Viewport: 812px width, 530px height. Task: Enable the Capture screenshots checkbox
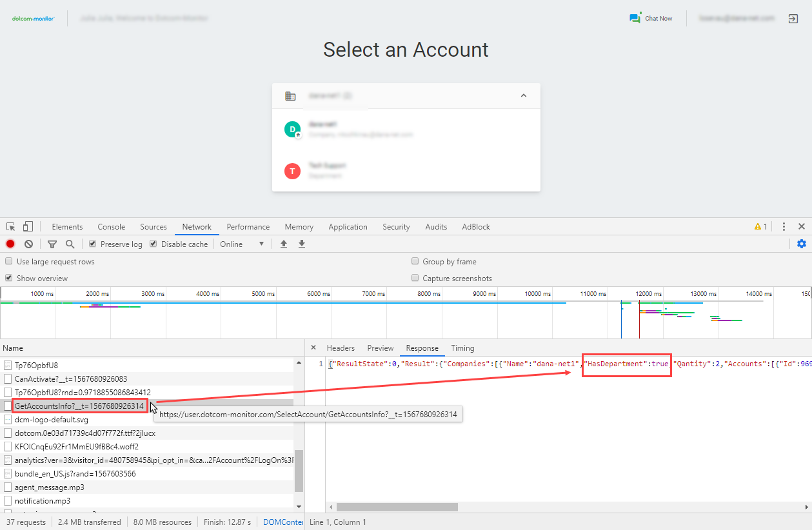(415, 279)
